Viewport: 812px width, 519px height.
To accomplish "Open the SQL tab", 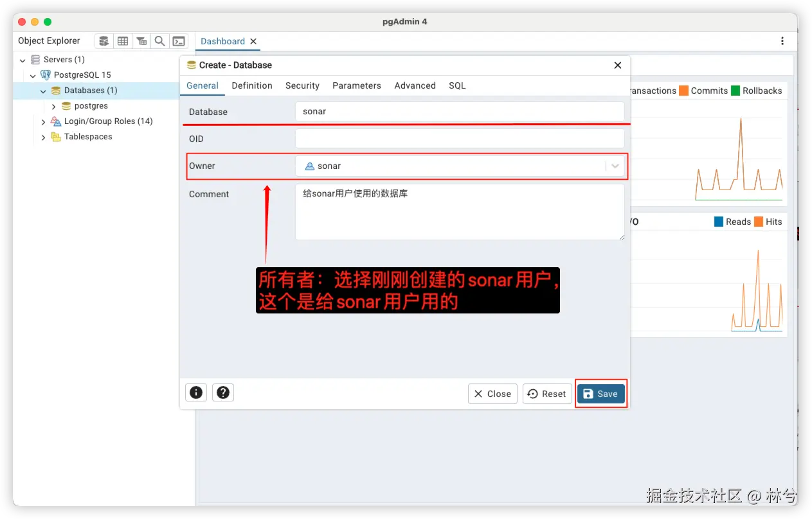I will pyautogui.click(x=457, y=85).
